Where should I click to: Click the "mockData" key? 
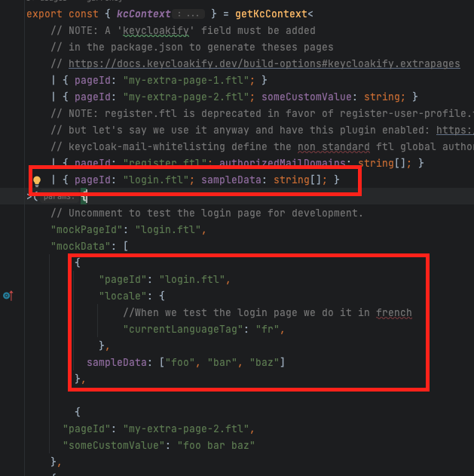(81, 246)
